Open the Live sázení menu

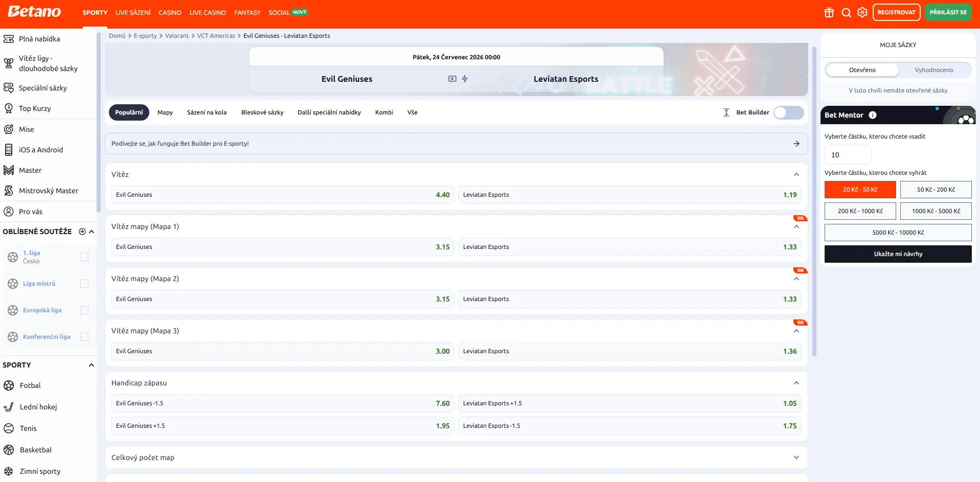(133, 12)
